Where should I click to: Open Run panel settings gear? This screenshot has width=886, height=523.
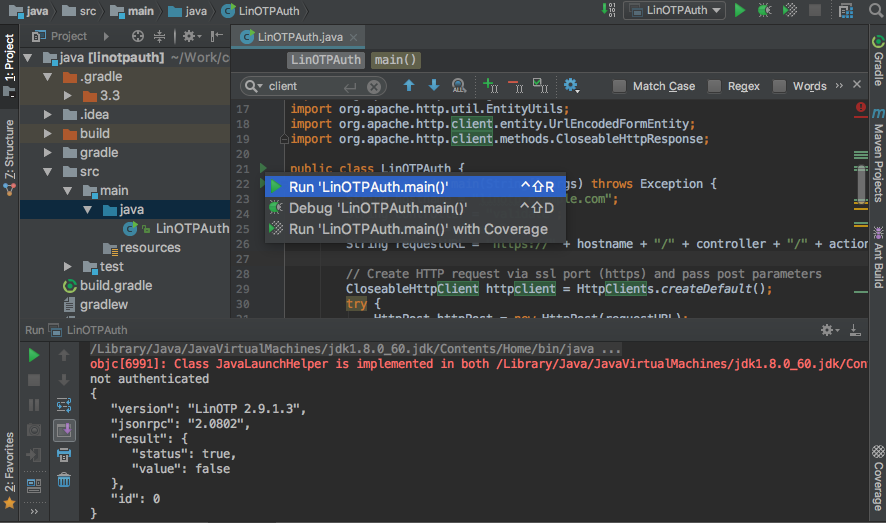[x=828, y=329]
